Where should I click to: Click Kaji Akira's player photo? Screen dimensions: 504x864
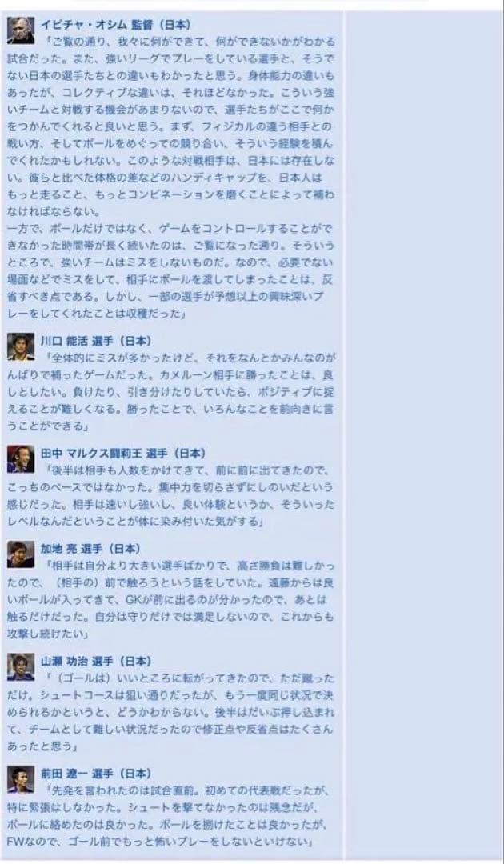21,554
